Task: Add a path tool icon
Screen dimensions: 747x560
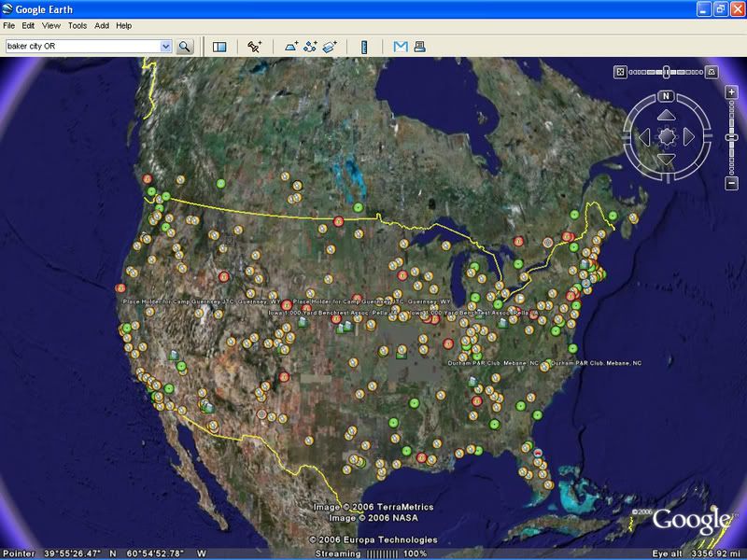Action: (x=310, y=46)
